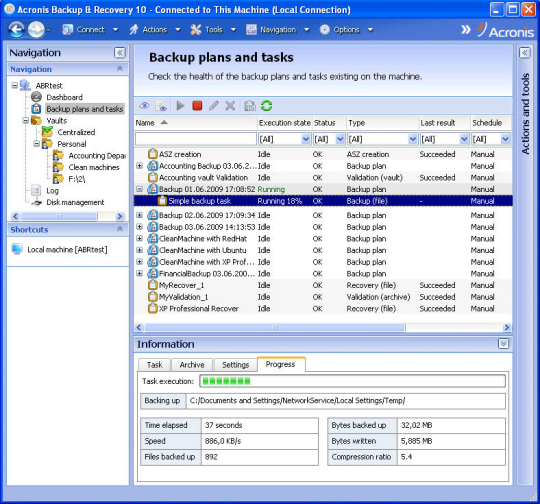This screenshot has width=540, height=504.
Task: Click the ASZ creation task icon
Action: tap(153, 154)
